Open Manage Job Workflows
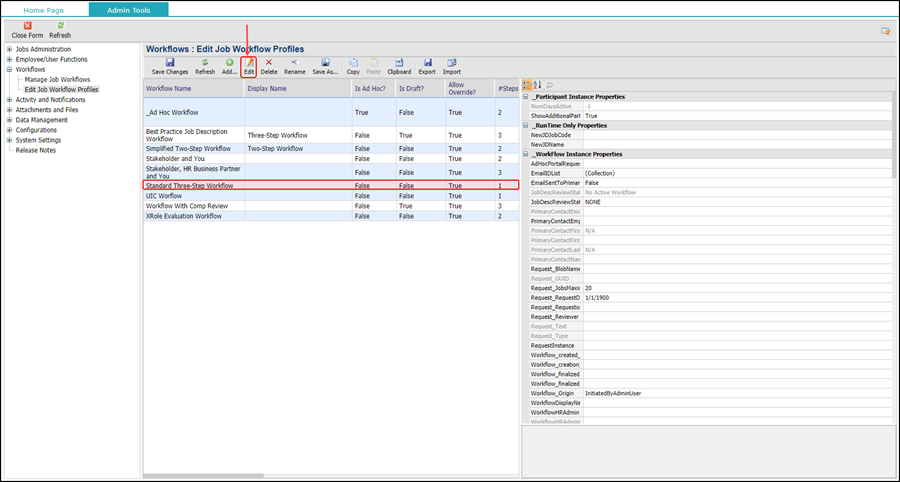 pos(57,80)
